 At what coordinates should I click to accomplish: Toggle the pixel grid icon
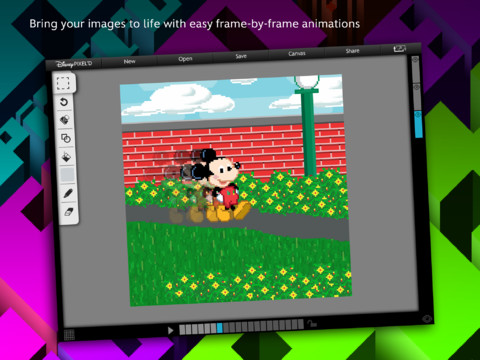pyautogui.click(x=69, y=335)
